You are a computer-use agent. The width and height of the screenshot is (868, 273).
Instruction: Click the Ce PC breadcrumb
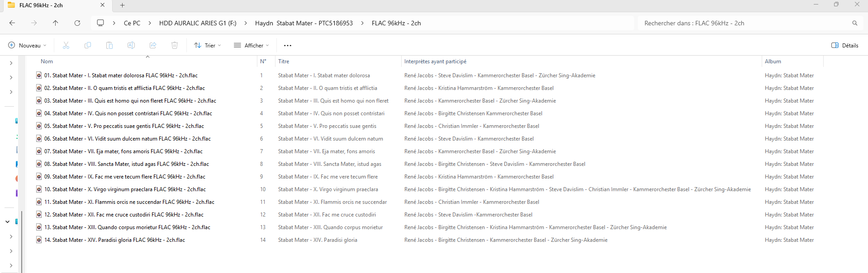pos(132,23)
